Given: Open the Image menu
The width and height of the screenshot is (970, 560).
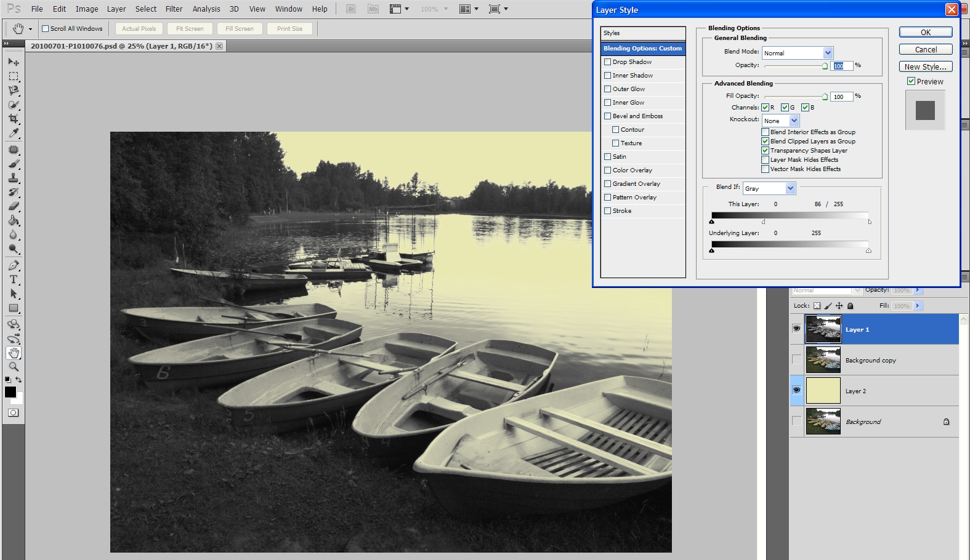Looking at the screenshot, I should (x=87, y=9).
